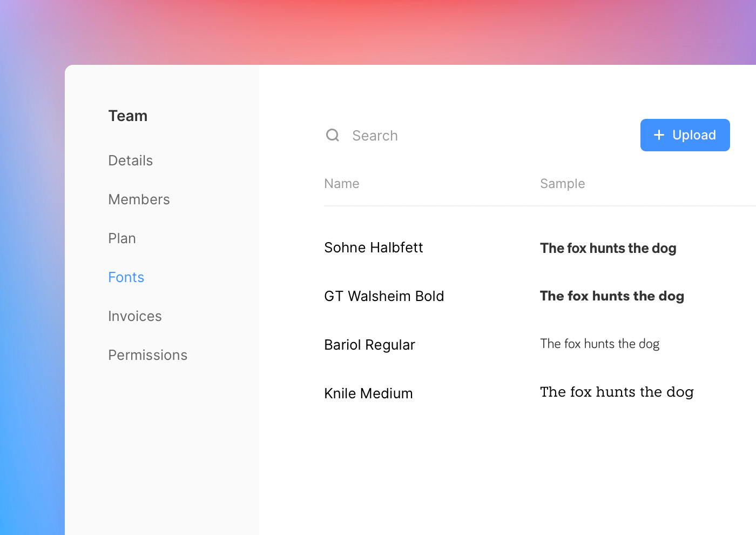This screenshot has height=535, width=756.
Task: Click the Name column header
Action: point(342,184)
